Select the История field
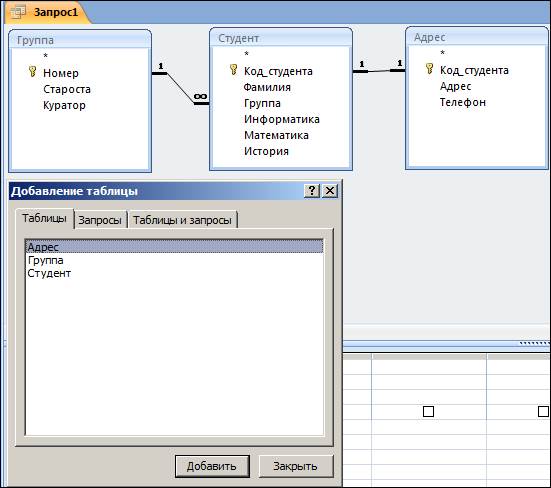551x488 pixels. (266, 151)
